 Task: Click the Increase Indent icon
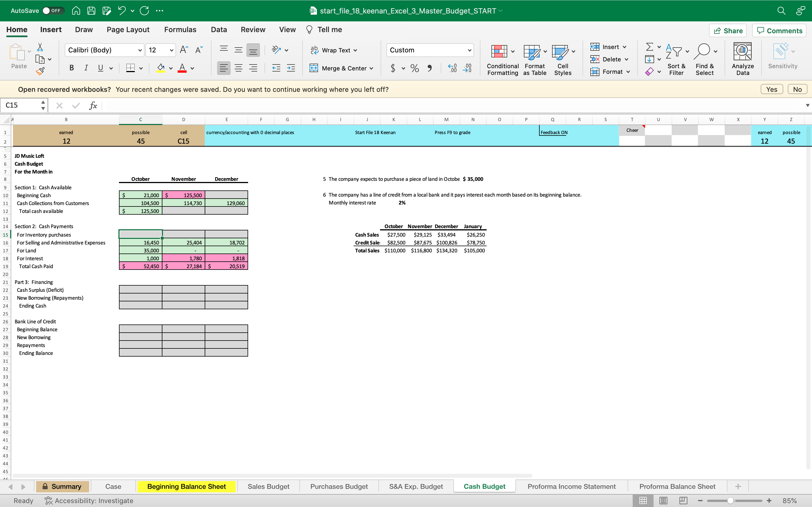click(x=291, y=68)
